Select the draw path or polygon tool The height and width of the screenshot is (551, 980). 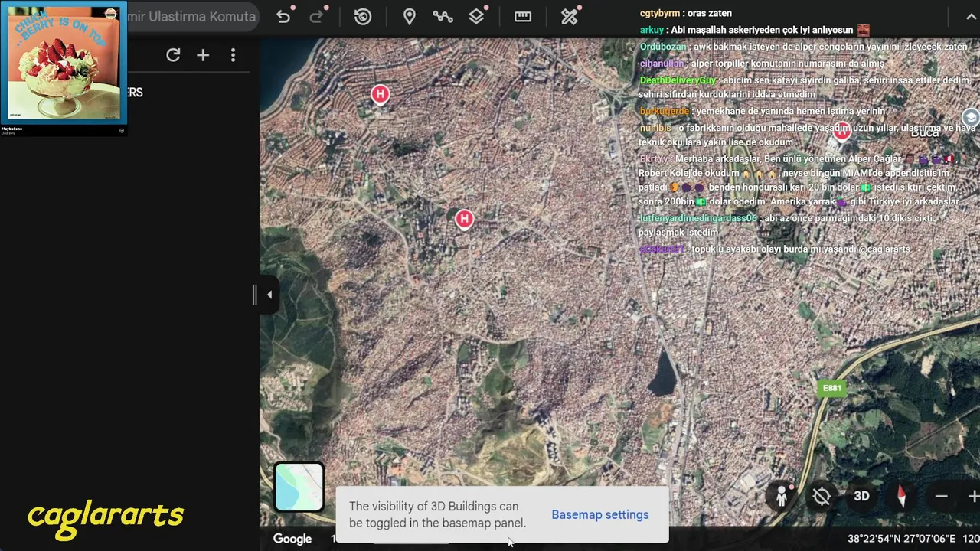[443, 17]
